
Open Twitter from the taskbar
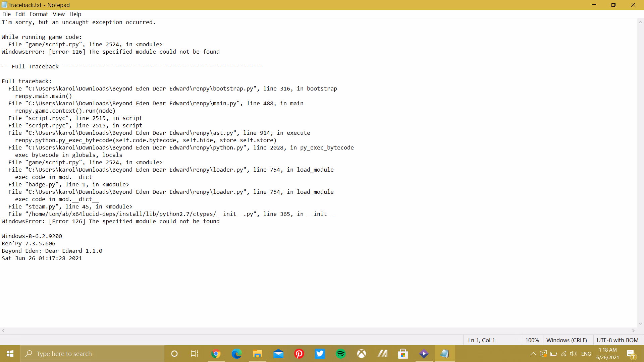tap(320, 354)
